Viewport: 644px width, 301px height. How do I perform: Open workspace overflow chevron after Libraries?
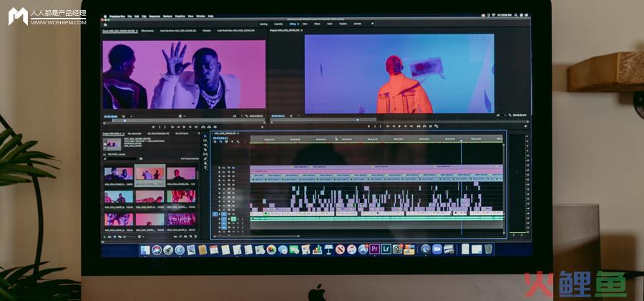coord(373,24)
